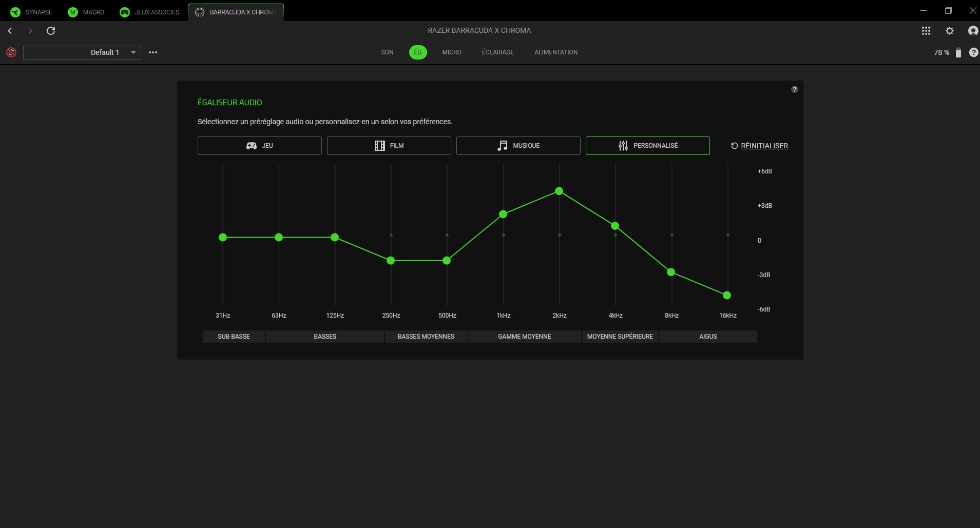Click the 16kHz slider handle

pos(727,295)
